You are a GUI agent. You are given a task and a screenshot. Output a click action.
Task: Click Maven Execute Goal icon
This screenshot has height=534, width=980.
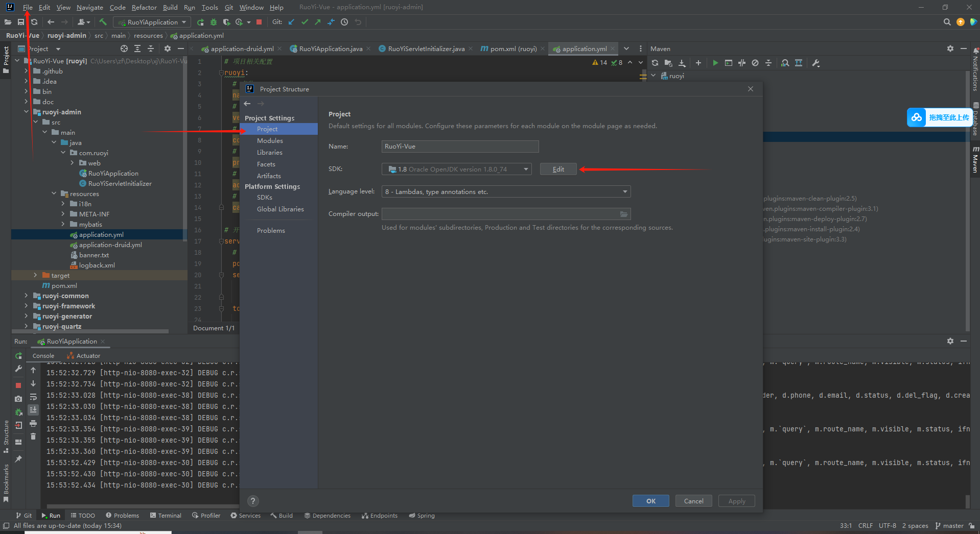pyautogui.click(x=729, y=63)
